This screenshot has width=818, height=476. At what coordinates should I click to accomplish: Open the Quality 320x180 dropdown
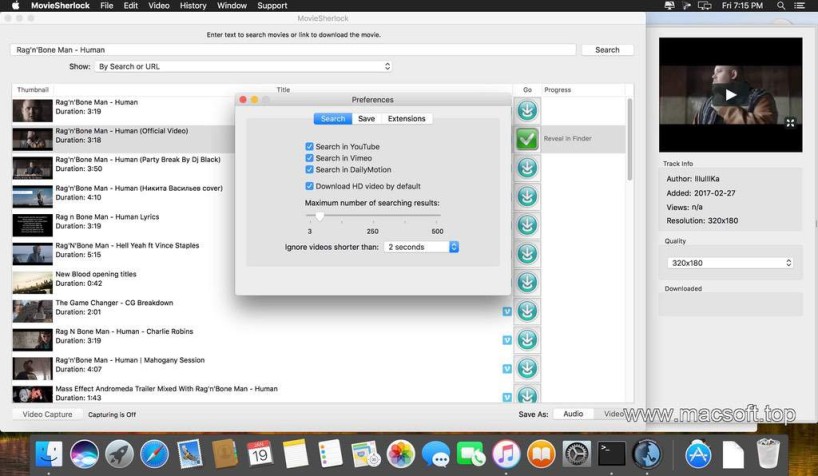tap(730, 263)
